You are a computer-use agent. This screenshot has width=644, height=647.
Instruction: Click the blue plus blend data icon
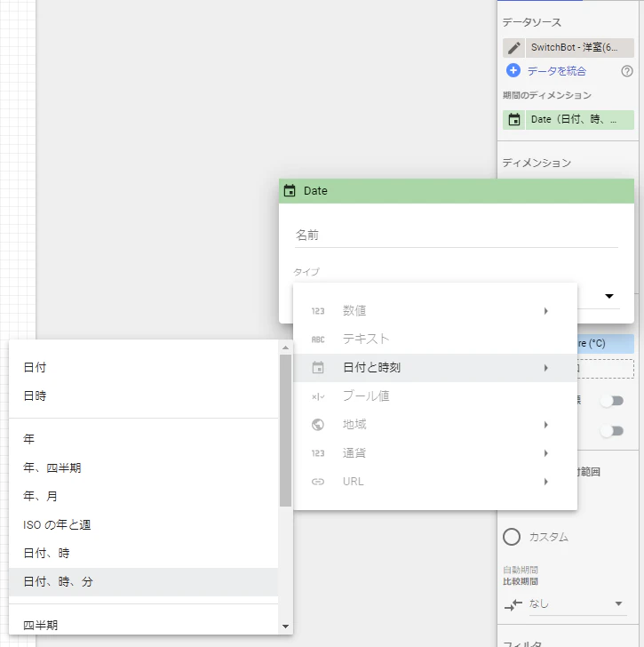pyautogui.click(x=513, y=70)
